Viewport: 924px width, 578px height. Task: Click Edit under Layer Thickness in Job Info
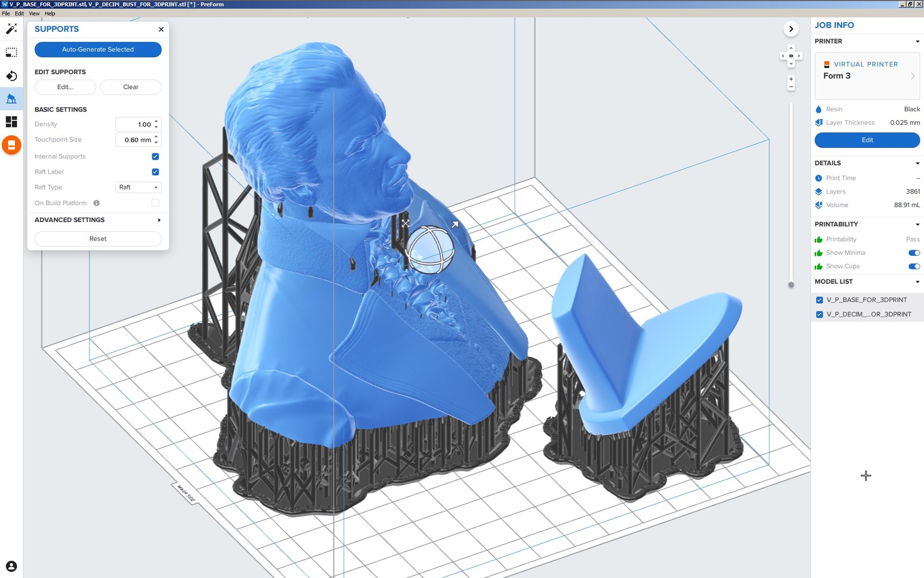point(867,140)
